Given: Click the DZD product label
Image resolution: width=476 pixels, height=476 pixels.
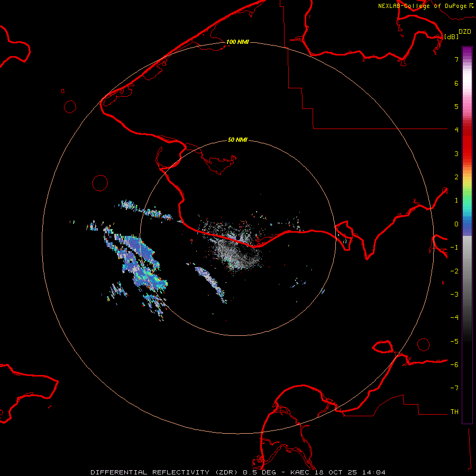Looking at the screenshot, I should (x=465, y=32).
